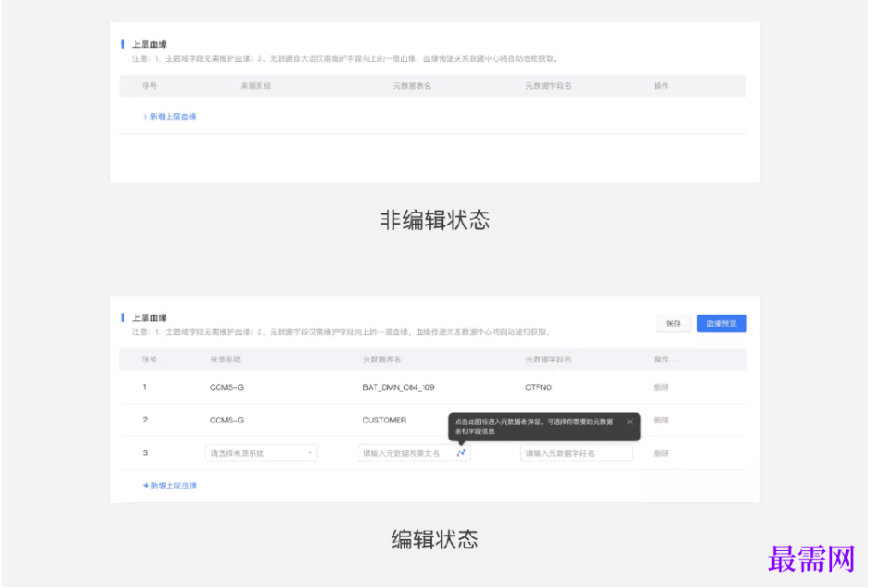
Task: Click 来源系统 column header in the edit-state table
Action: click(x=227, y=359)
